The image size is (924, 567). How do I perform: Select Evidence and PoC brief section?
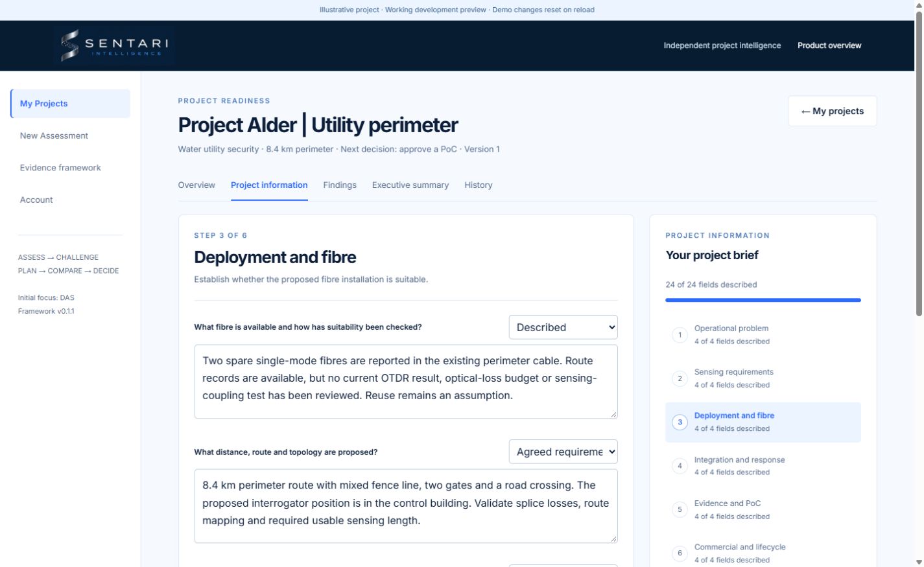(763, 509)
